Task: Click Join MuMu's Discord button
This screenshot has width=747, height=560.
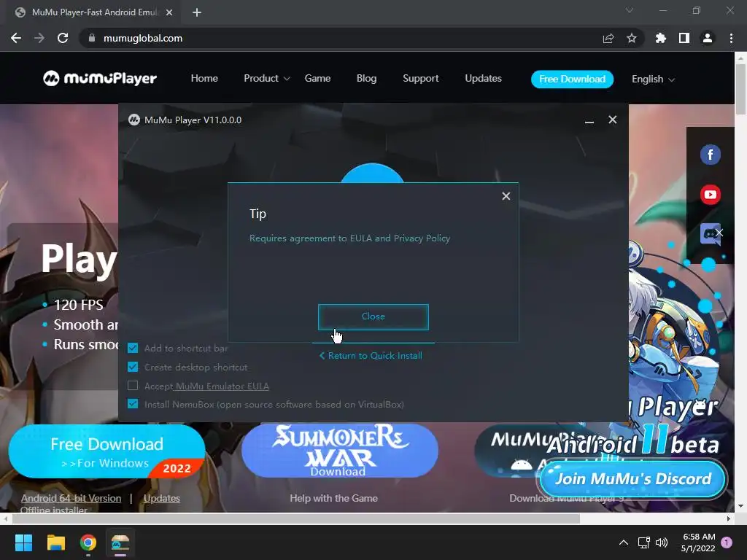Action: (632, 478)
